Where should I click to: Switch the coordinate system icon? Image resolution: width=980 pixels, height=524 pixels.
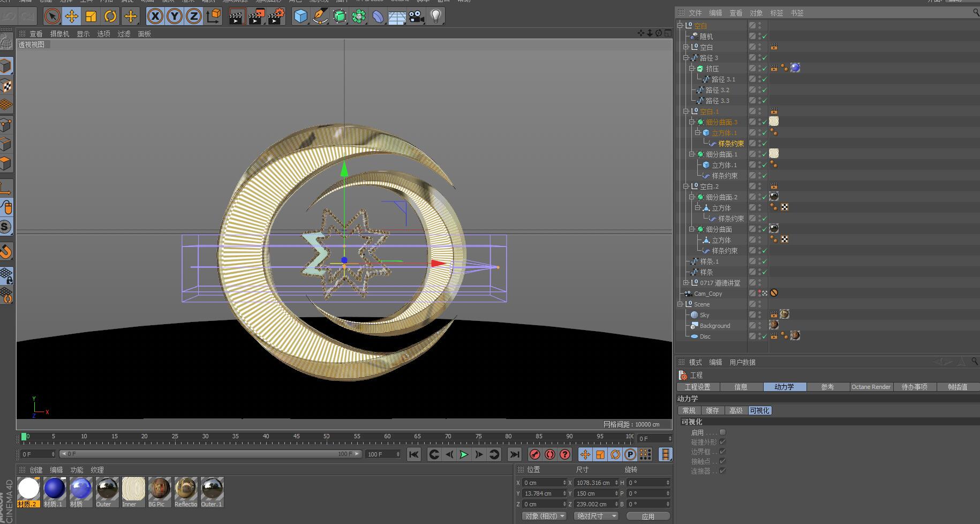click(x=213, y=17)
